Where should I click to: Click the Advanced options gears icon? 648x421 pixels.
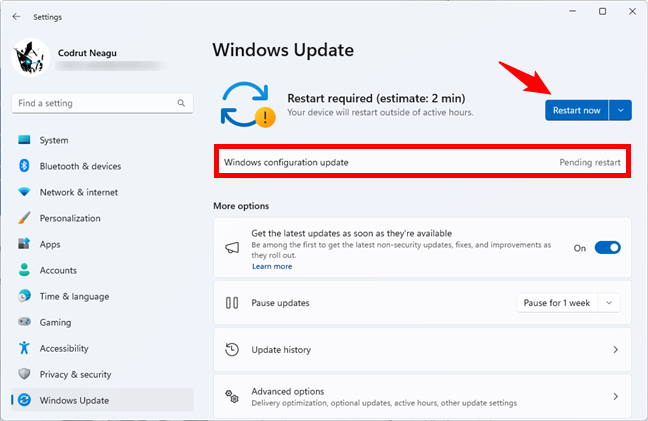pos(232,396)
